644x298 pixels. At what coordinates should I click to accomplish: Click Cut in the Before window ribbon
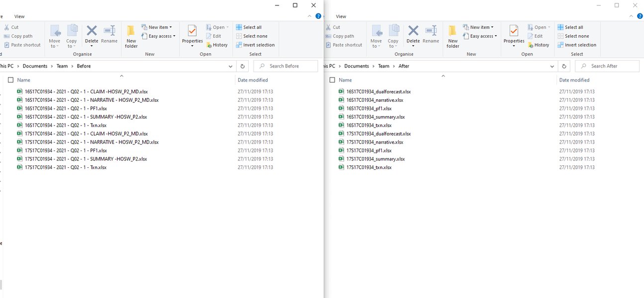[11, 27]
